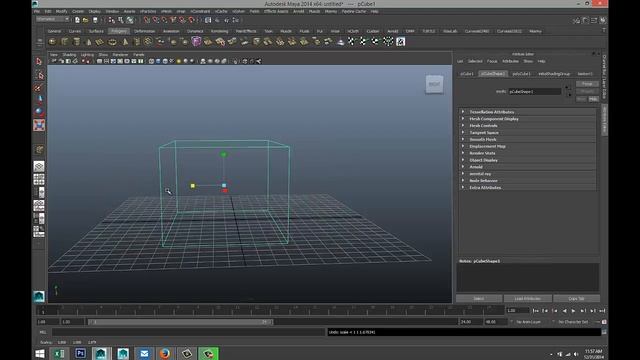
Task: Toggle Auto Keyframe button
Action: (x=604, y=322)
